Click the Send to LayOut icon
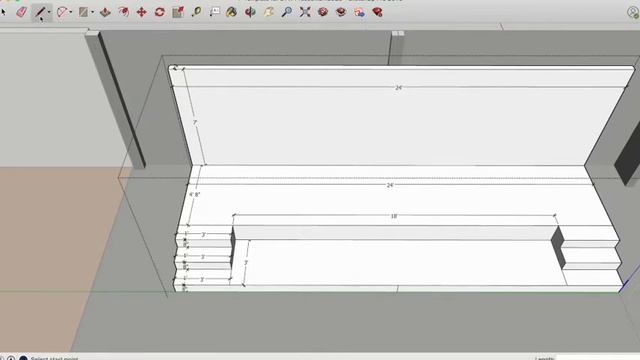 (359, 12)
